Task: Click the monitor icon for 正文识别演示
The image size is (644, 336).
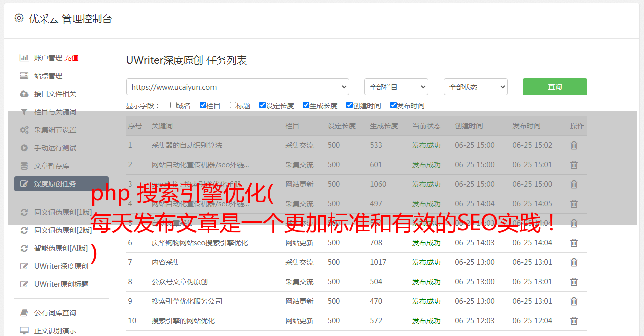Action: [x=24, y=331]
